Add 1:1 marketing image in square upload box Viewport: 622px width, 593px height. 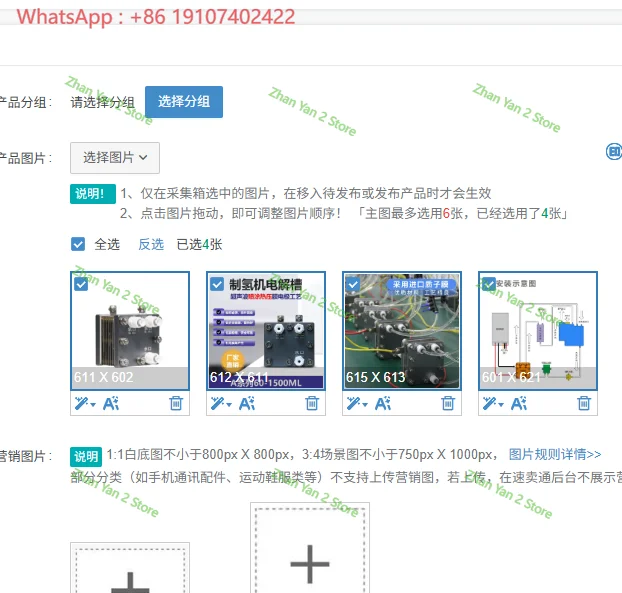click(x=130, y=568)
